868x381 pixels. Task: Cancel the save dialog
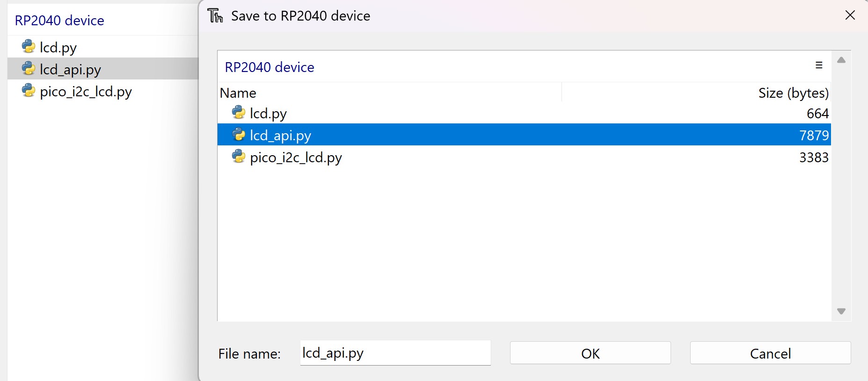pos(770,353)
